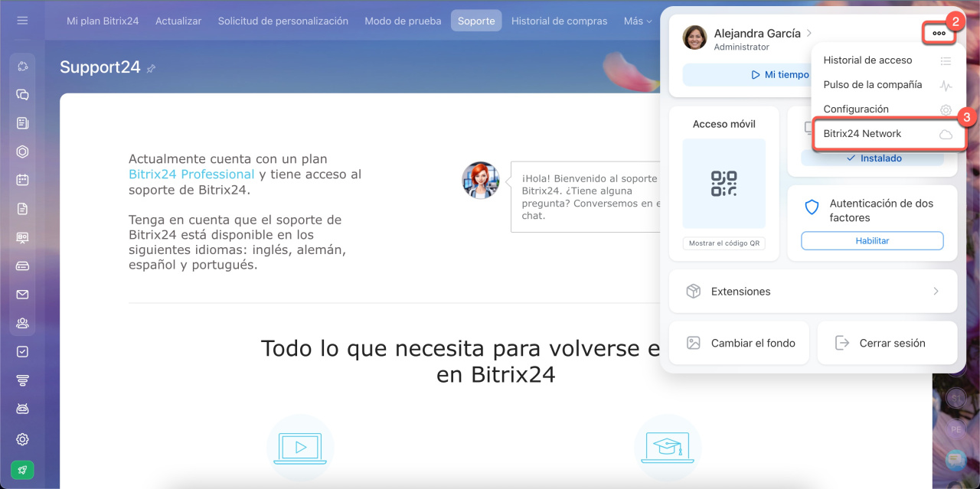Screen dimensions: 980x489
Task: Open the funnel icon in sidebar
Action: point(22,380)
